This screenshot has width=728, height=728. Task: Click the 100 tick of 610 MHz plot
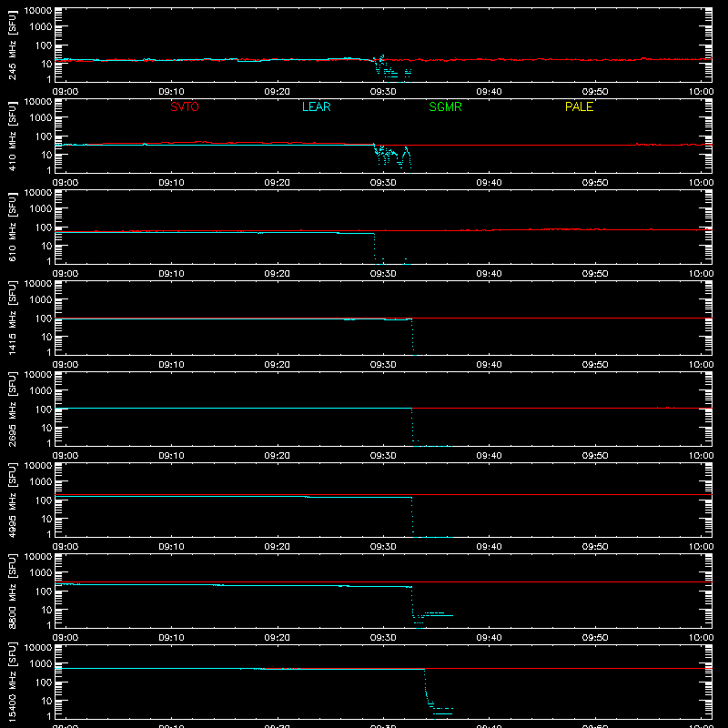pos(44,227)
